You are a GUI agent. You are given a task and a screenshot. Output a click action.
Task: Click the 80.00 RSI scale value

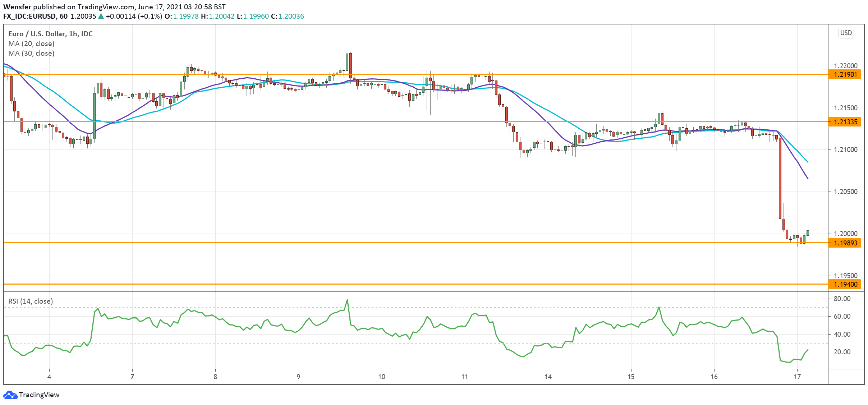pos(842,299)
